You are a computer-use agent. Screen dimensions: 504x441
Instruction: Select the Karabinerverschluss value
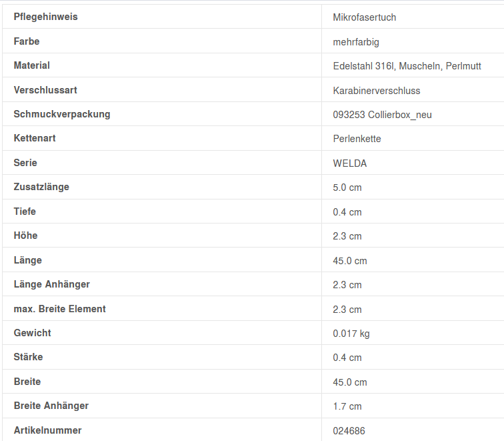click(377, 91)
